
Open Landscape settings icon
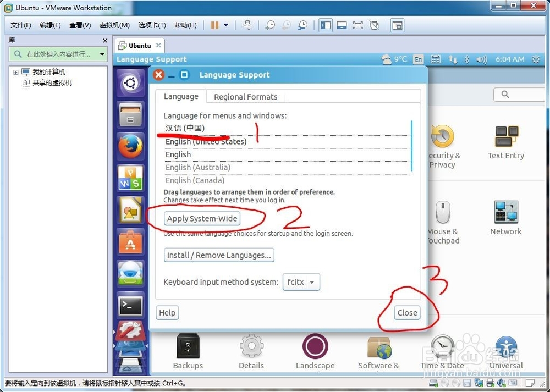[x=315, y=351]
